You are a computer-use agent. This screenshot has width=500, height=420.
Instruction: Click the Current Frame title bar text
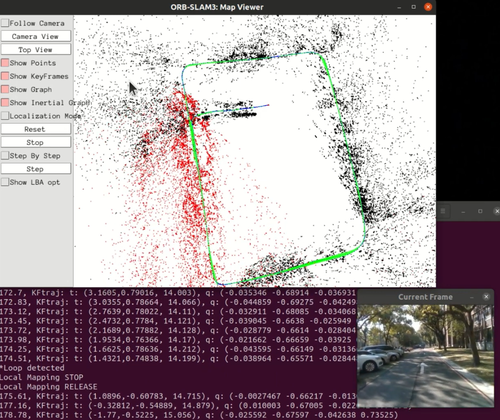tap(425, 297)
